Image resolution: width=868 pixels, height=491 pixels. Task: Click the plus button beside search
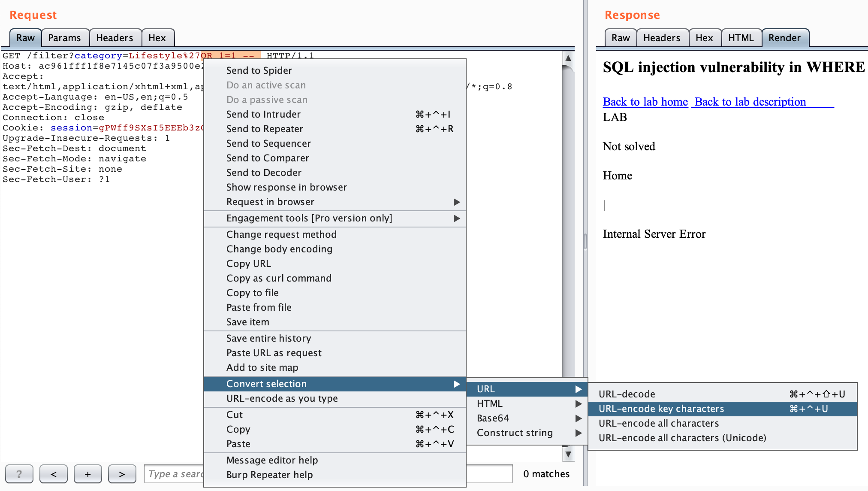tap(87, 474)
